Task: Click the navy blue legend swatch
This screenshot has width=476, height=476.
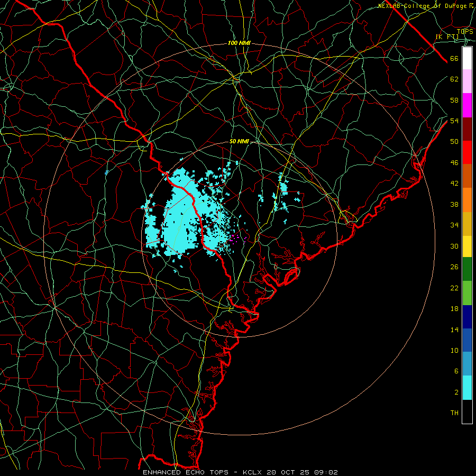Action: coord(467,317)
